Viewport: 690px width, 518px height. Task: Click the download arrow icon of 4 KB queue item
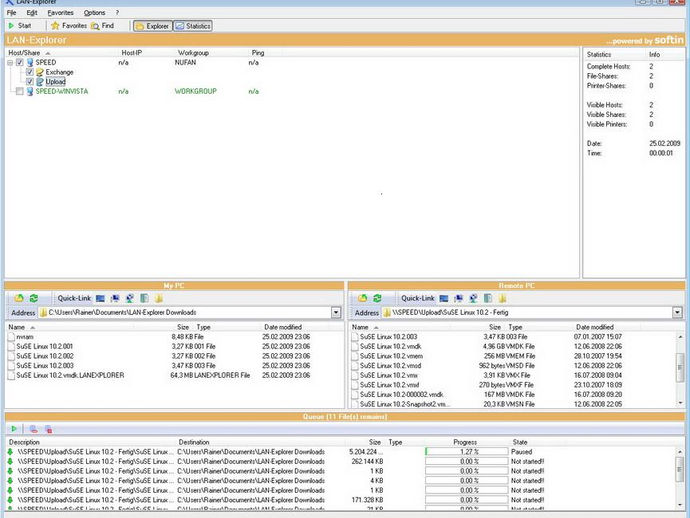point(11,481)
